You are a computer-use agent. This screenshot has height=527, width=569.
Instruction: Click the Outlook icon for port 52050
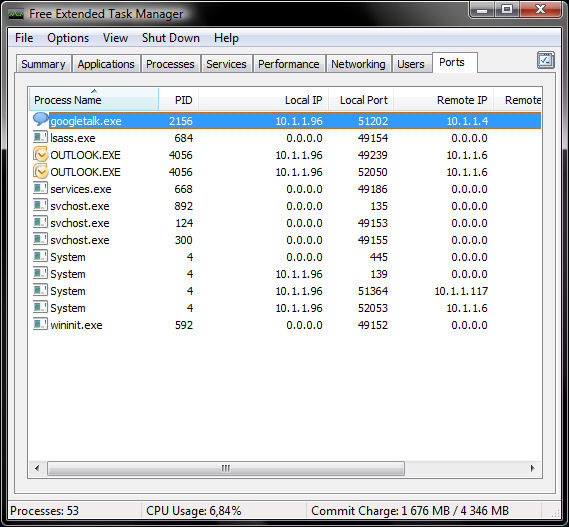[x=40, y=172]
